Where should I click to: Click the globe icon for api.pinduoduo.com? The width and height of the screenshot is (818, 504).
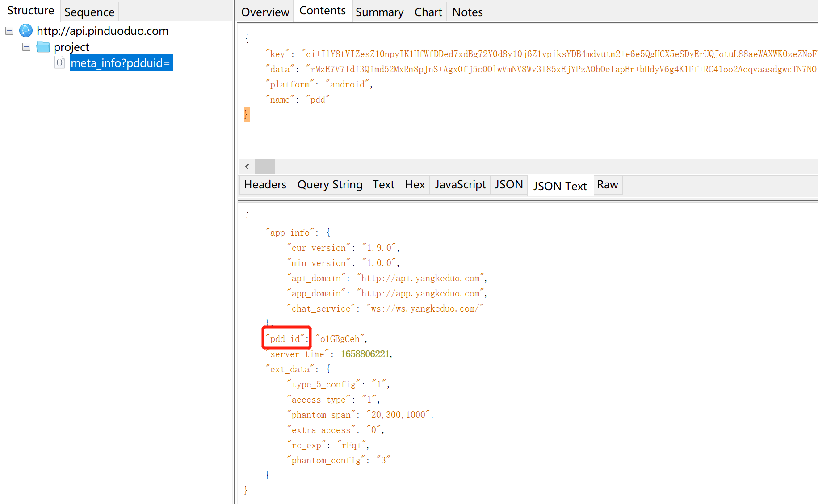click(x=26, y=31)
